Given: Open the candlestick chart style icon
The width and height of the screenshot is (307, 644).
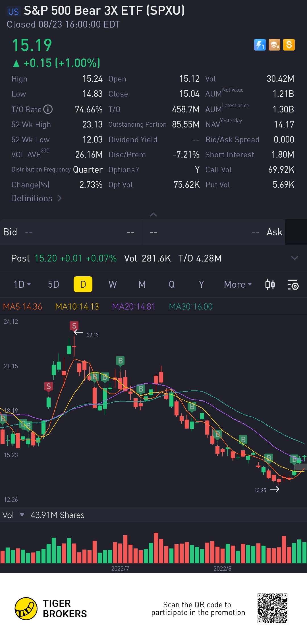Looking at the screenshot, I should pos(270,285).
